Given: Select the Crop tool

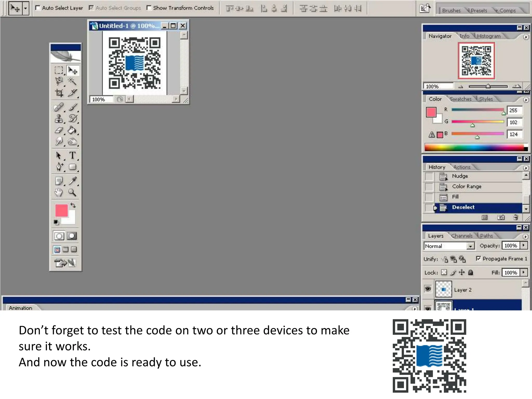Looking at the screenshot, I should 59,93.
